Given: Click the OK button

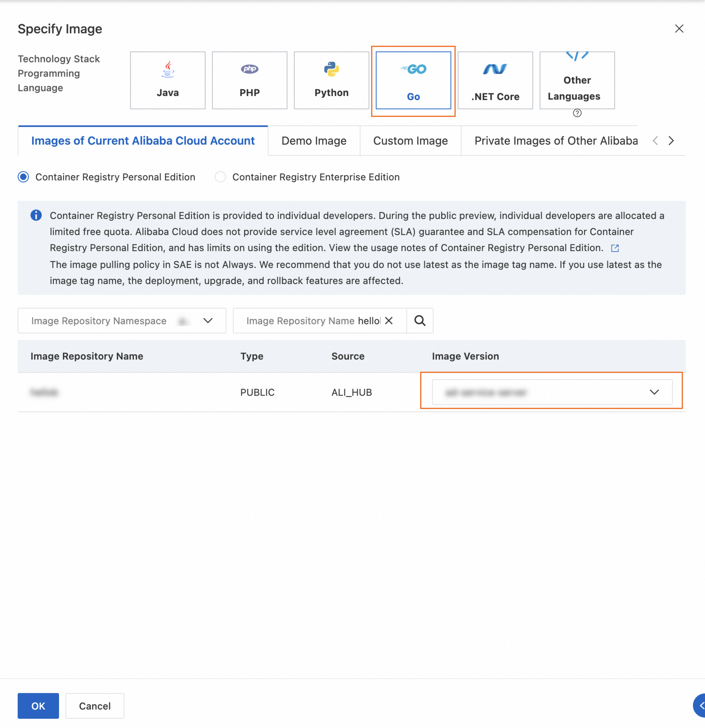Looking at the screenshot, I should point(38,706).
